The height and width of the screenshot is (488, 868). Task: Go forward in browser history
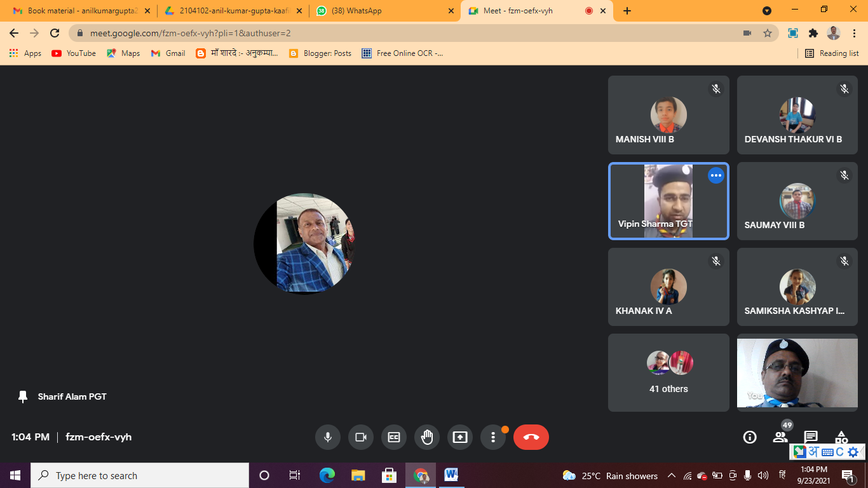tap(34, 33)
